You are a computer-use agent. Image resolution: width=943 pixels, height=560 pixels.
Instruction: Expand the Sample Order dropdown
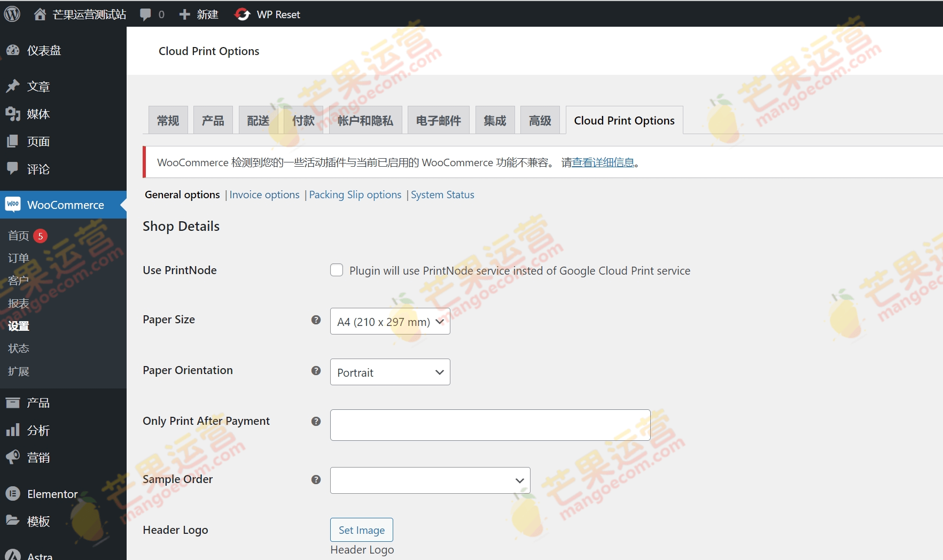pos(430,480)
